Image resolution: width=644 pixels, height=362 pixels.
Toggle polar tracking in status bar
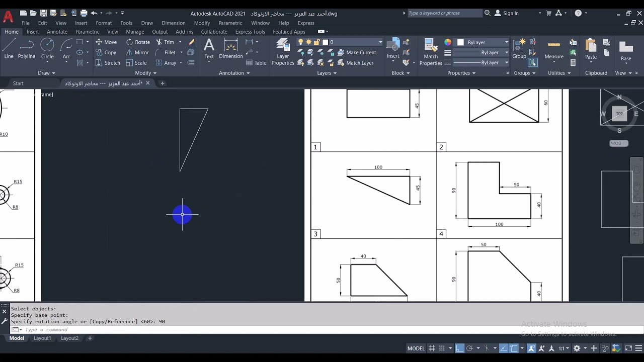point(469,348)
